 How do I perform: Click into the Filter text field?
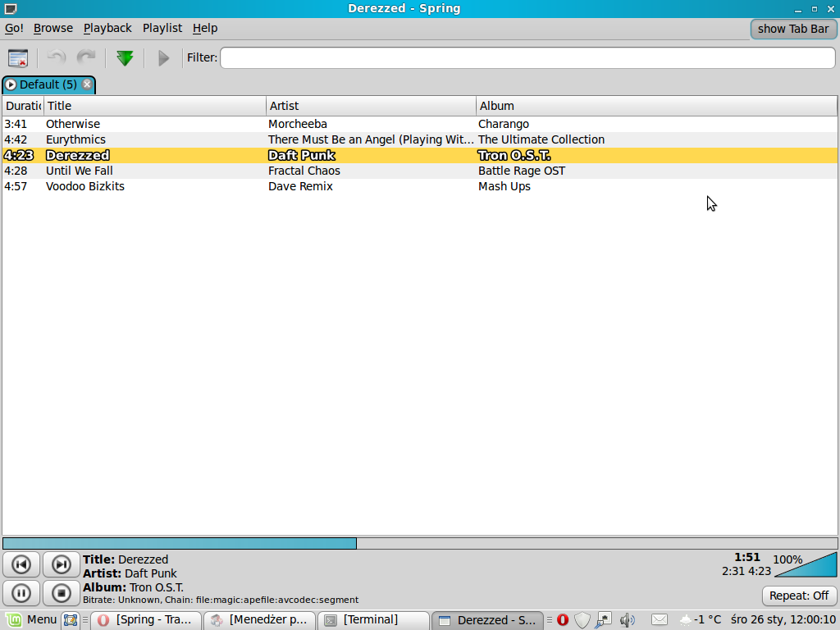coord(527,58)
